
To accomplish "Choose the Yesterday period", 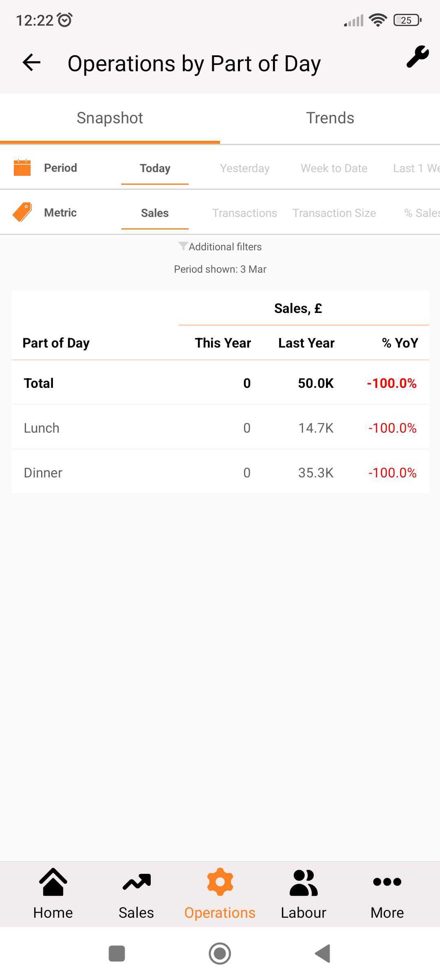I will click(x=245, y=168).
